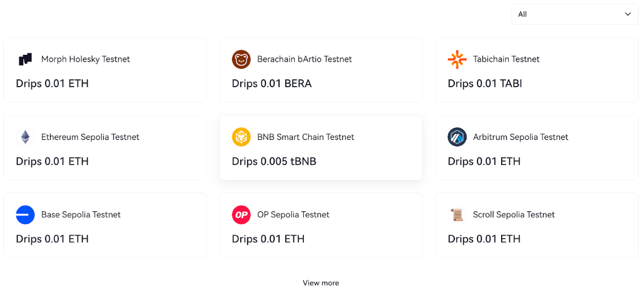Open the Arbitrum Sepolia Testnet title
The height and width of the screenshot is (293, 644).
[x=520, y=137]
